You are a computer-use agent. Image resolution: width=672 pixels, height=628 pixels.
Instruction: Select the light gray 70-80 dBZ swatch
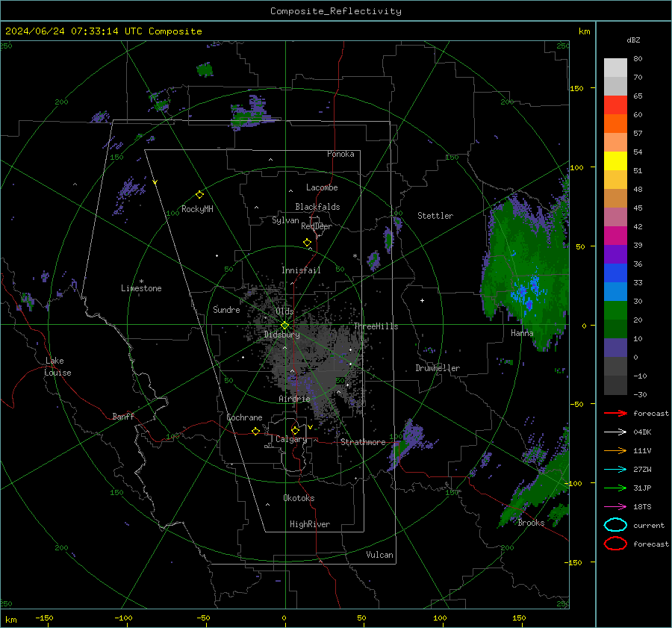pos(615,68)
